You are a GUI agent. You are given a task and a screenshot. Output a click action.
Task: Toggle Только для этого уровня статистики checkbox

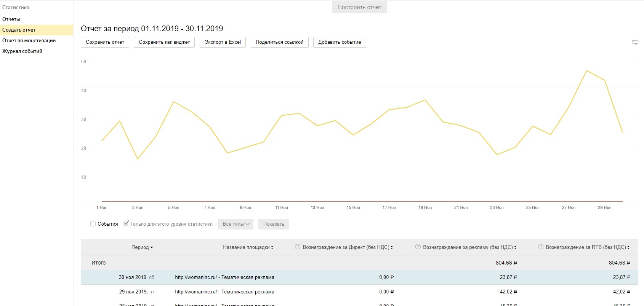click(x=126, y=223)
